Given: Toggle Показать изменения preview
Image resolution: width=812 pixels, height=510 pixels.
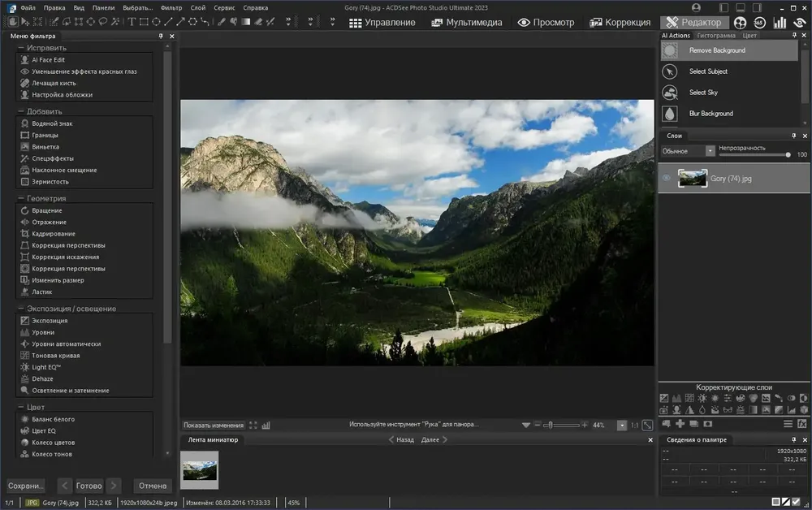Looking at the screenshot, I should pos(214,425).
